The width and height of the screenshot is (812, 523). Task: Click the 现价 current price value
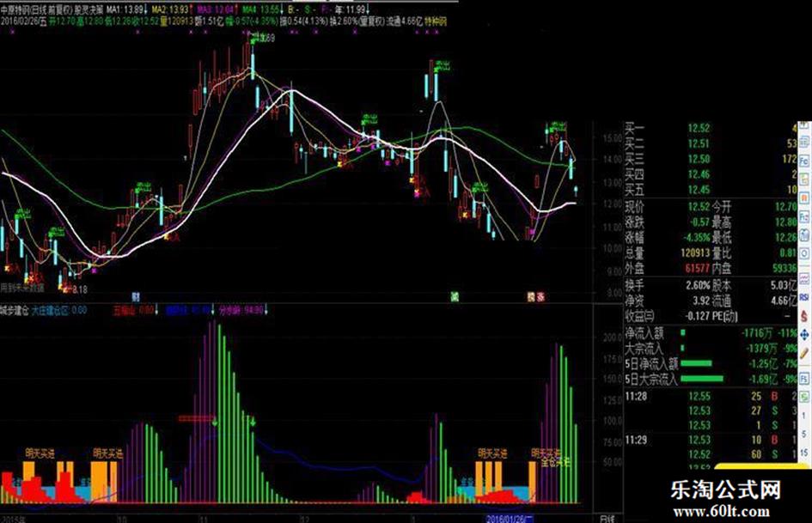[x=699, y=207]
